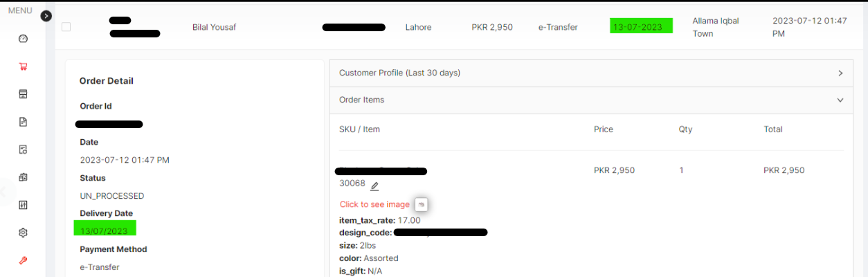Open the settings gear icon in sidebar

click(x=23, y=233)
